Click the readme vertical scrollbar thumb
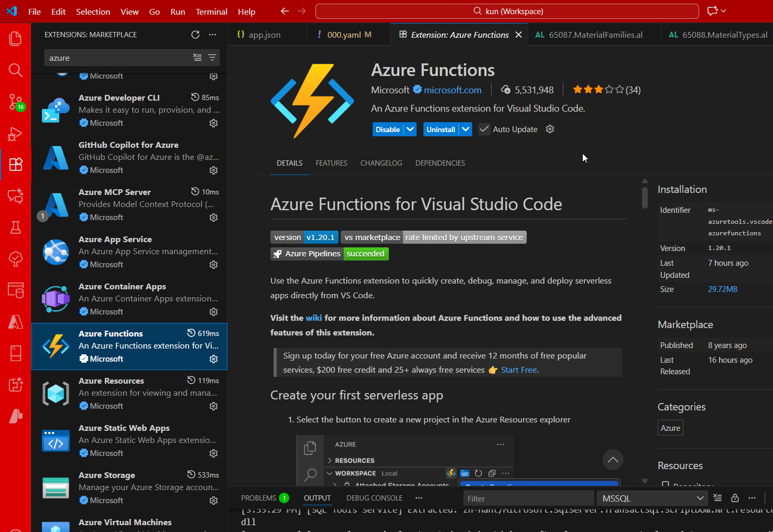773x532 pixels. (x=645, y=197)
